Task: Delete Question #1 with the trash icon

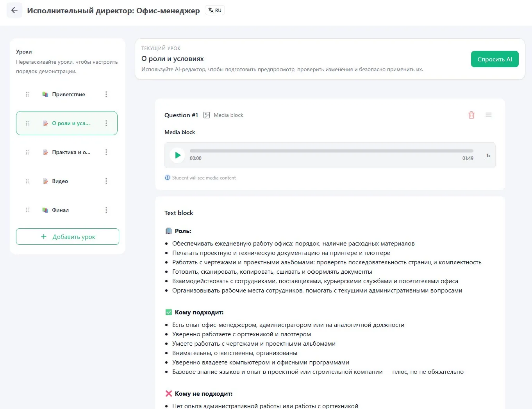Action: tap(471, 115)
